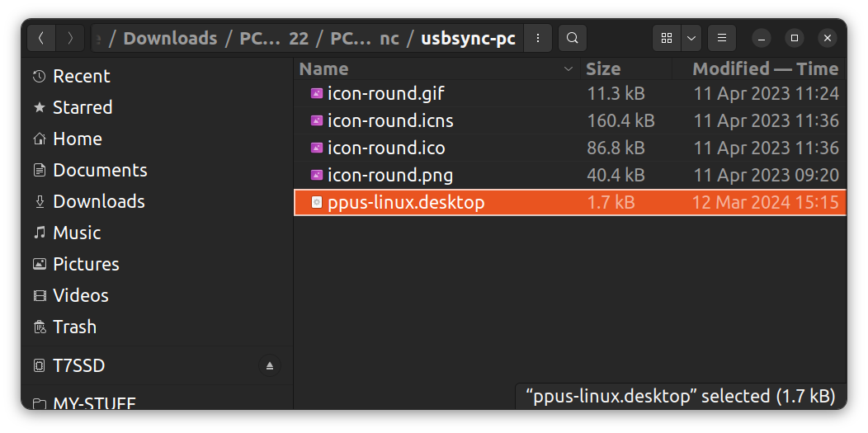Screen dimensions: 868x433
Task: Expand view options dropdown arrow
Action: [691, 38]
